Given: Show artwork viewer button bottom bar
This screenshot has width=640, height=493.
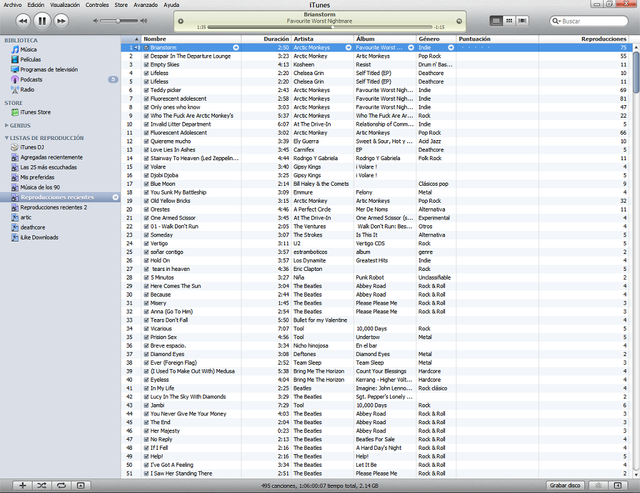Looking at the screenshot, I should click(81, 485).
